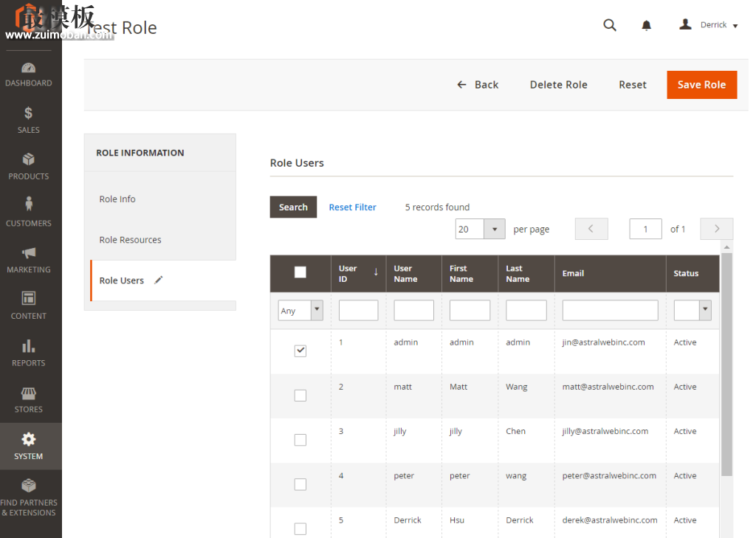The width and height of the screenshot is (756, 538).
Task: Click the ROLE INFORMATION panel heading
Action: pyautogui.click(x=140, y=153)
